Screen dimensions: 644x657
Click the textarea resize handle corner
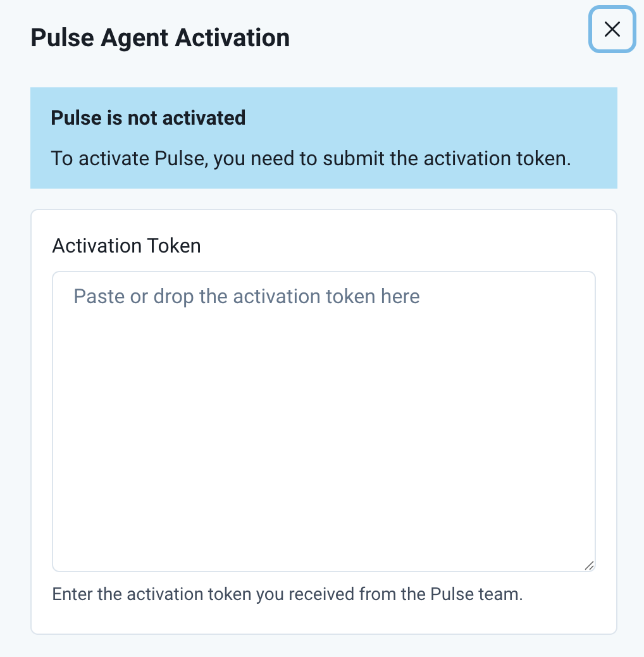(x=589, y=565)
